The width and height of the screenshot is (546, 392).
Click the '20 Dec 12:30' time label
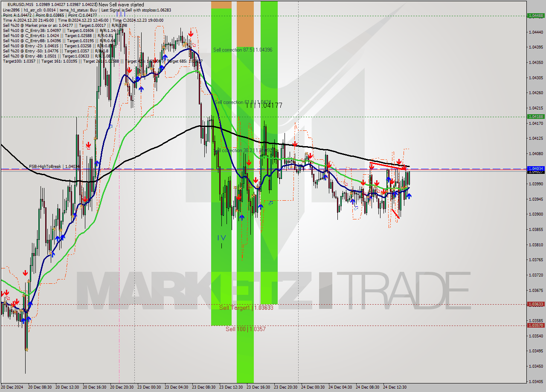click(67, 387)
